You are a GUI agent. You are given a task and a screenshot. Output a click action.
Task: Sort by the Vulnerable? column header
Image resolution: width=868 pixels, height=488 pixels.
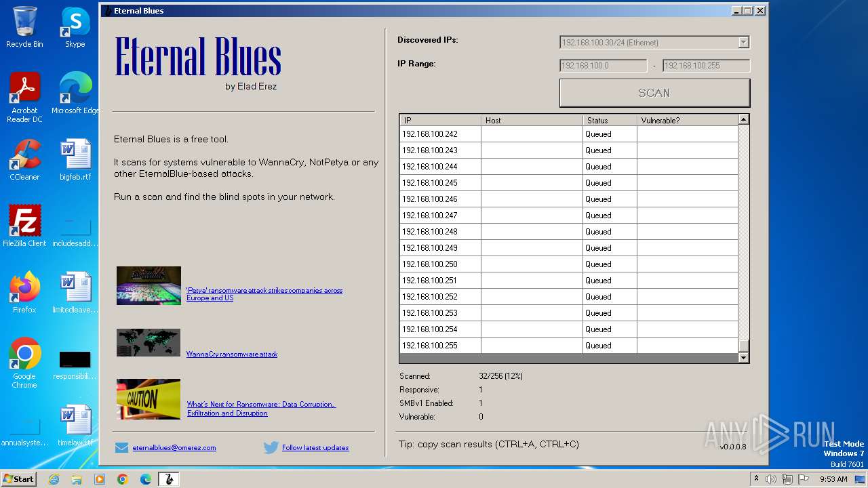click(687, 120)
